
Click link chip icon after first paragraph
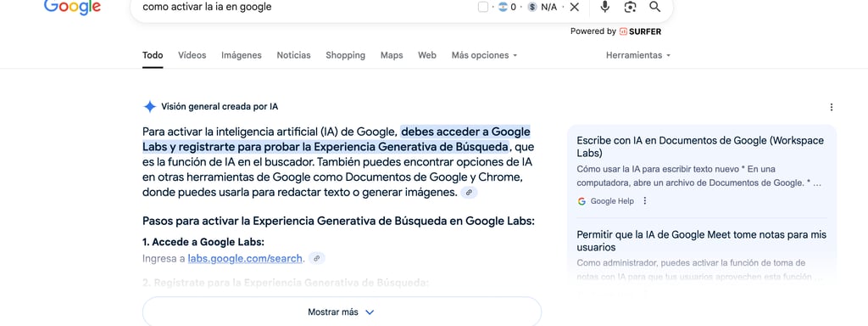(469, 193)
